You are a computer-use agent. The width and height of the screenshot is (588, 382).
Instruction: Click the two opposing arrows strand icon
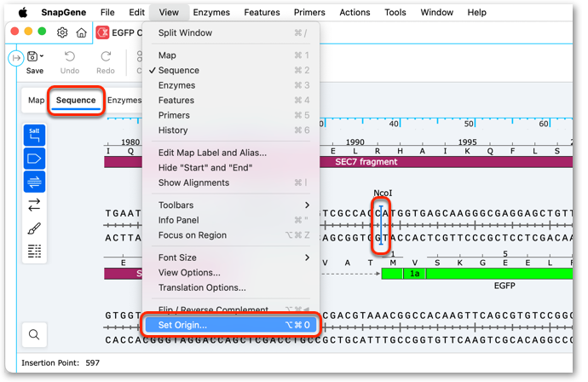[x=34, y=205]
